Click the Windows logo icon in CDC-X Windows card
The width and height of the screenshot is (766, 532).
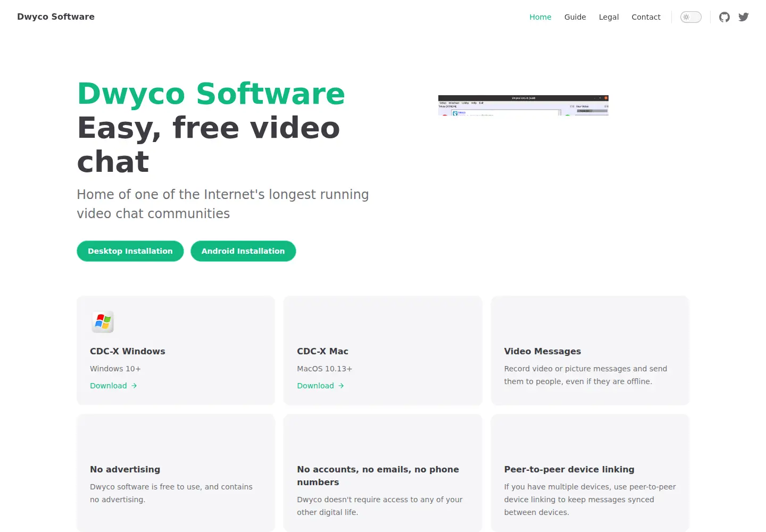click(x=103, y=322)
